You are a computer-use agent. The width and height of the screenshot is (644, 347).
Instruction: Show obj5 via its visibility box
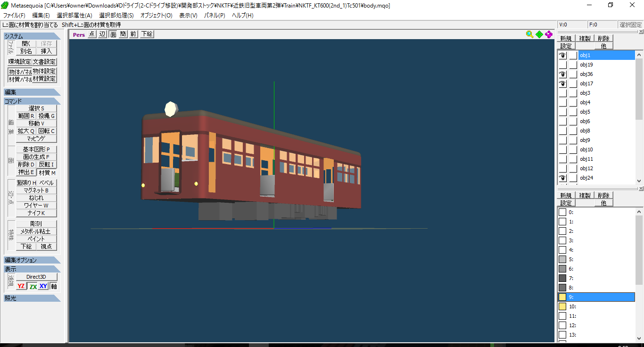pyautogui.click(x=563, y=112)
